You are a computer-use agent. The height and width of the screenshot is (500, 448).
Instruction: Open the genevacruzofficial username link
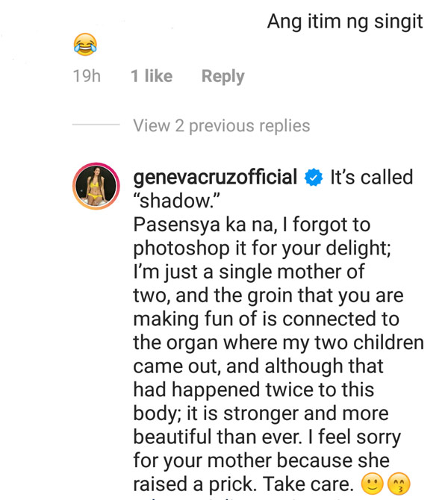point(215,178)
